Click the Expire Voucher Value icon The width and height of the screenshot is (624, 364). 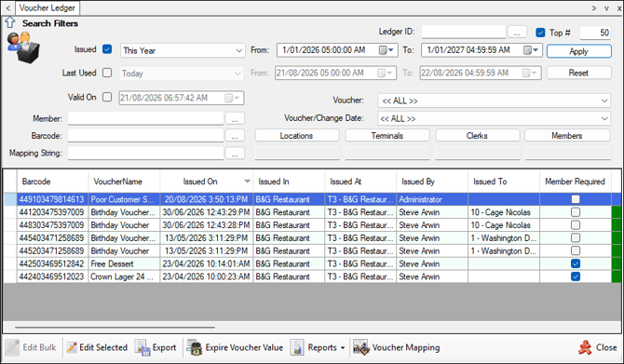195,347
